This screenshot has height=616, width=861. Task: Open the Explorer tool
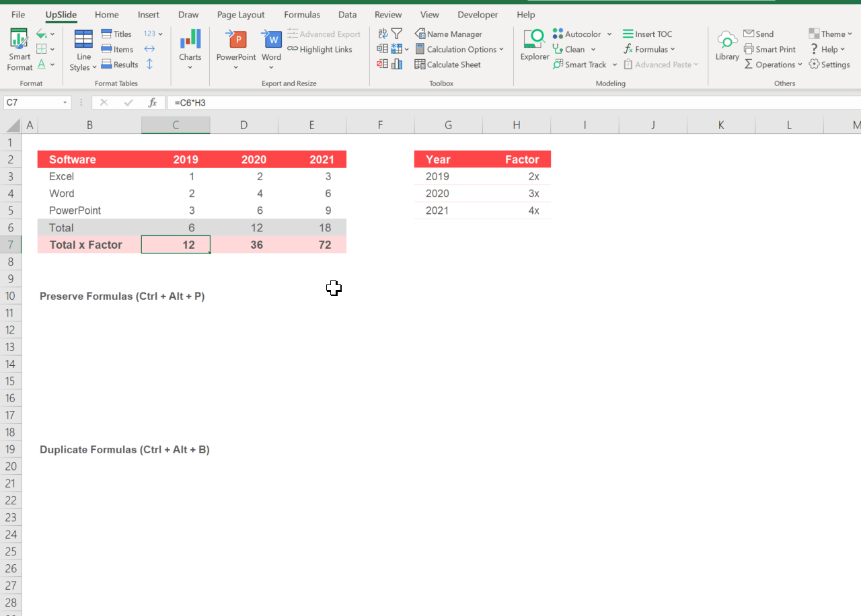click(535, 46)
